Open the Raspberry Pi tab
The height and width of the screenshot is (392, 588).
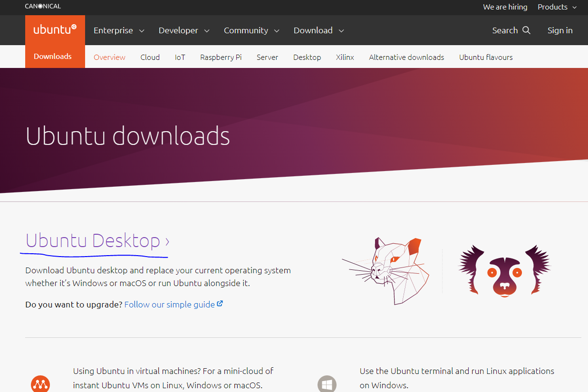tap(221, 57)
